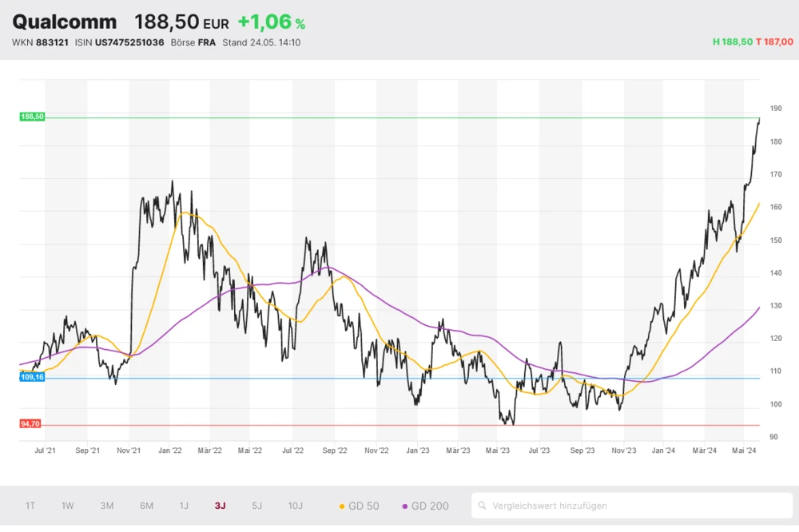Screen dimensions: 799x532
Task: Select the active 3J range
Action: click(x=221, y=506)
